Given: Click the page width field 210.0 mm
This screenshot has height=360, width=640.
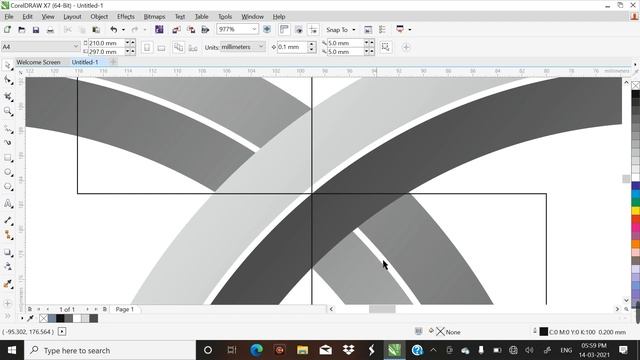Looking at the screenshot, I should [x=106, y=43].
